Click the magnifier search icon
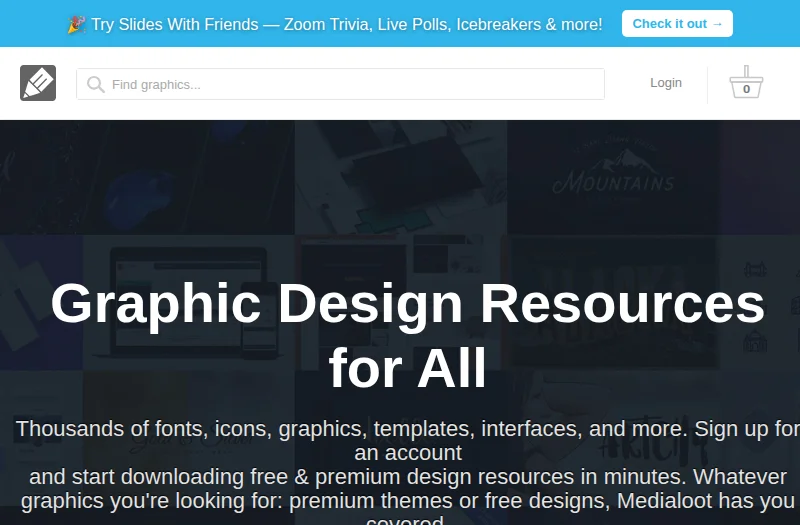800x525 pixels. tap(95, 84)
